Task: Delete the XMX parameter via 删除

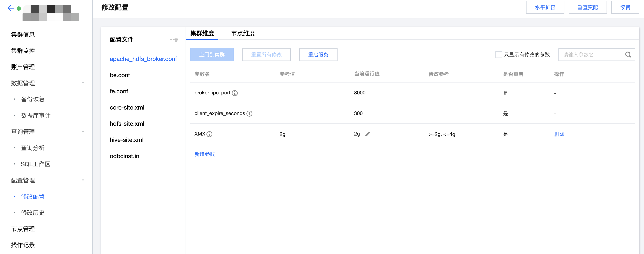Action: coord(559,134)
